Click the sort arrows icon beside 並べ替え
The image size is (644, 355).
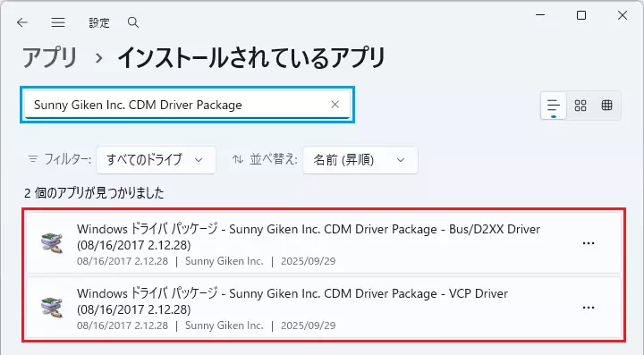(238, 159)
